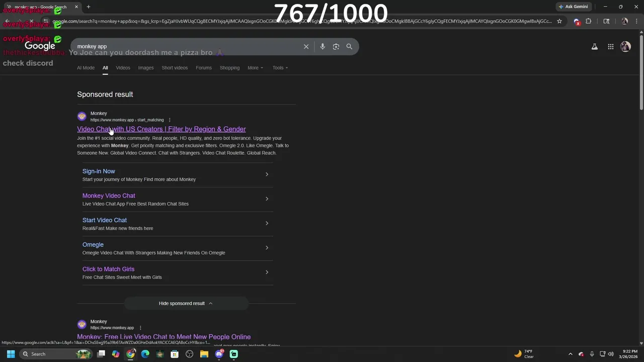644x362 pixels.
Task: Focus the monkey app search field
Action: [186, 46]
